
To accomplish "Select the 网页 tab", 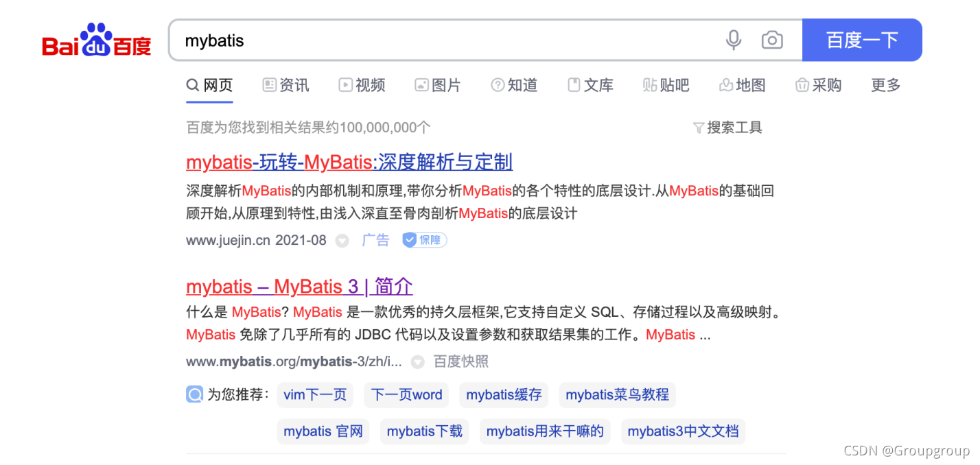I will (210, 85).
